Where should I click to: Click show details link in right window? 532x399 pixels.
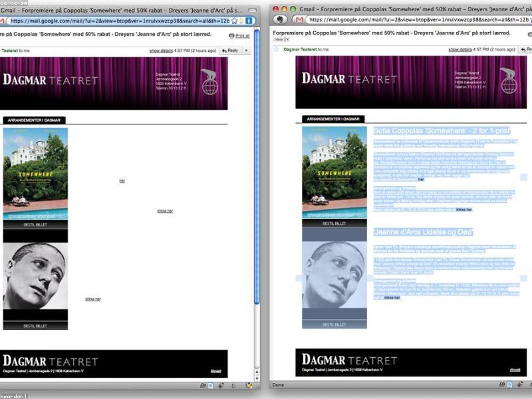click(460, 49)
